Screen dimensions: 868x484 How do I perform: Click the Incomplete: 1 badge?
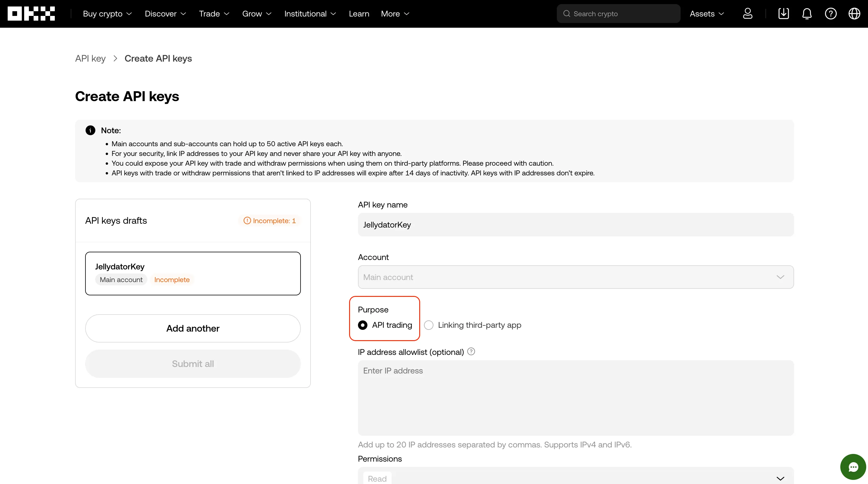click(x=269, y=220)
